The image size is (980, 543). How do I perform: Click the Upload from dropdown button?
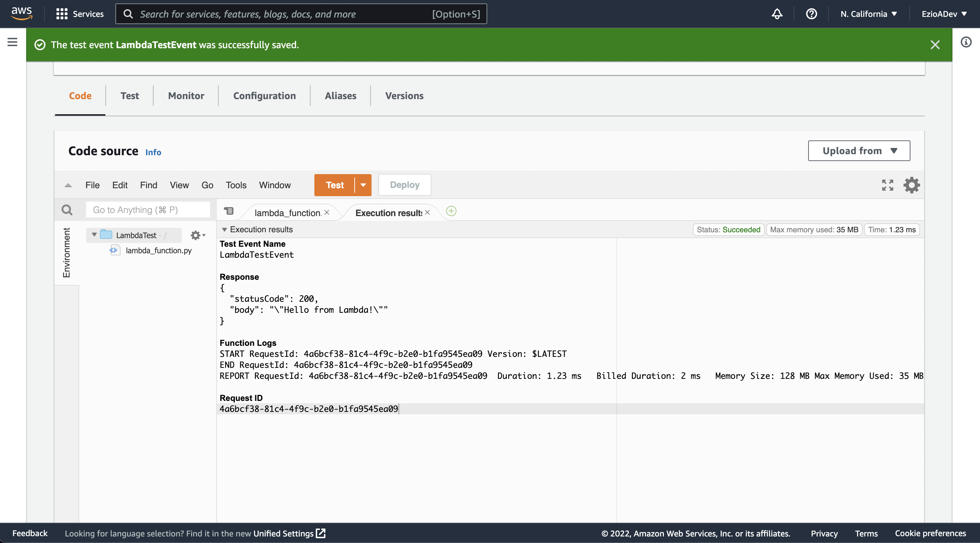coord(859,150)
